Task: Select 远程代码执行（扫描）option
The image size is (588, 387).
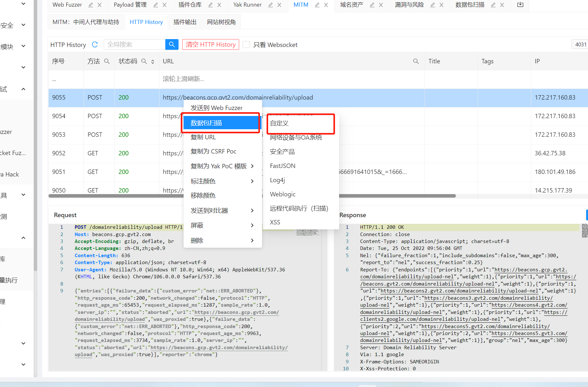Action: click(x=301, y=208)
